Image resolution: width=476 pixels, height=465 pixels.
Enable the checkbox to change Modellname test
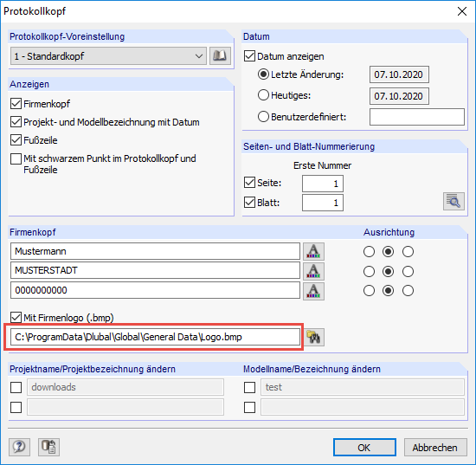[x=249, y=387]
